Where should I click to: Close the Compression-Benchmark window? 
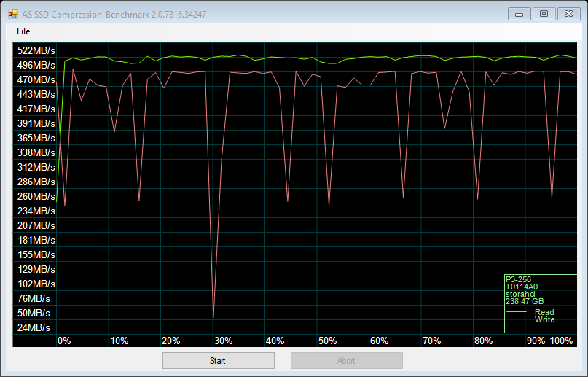(x=566, y=13)
